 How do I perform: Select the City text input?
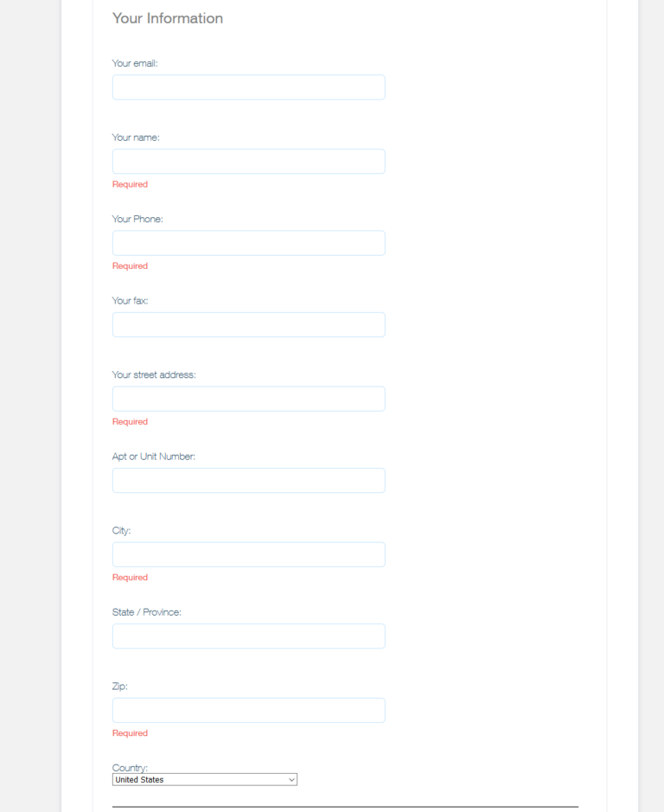pos(248,554)
